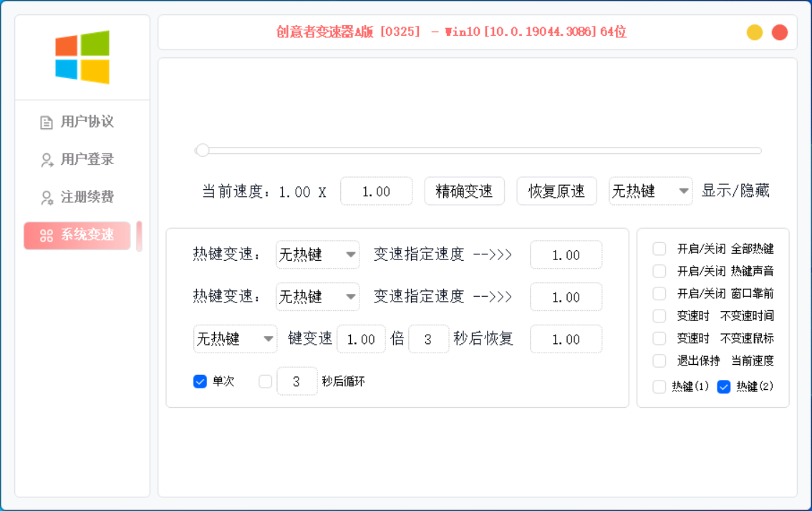Expand the first 热键变速 hotkey dropdown
The image size is (812, 511).
click(317, 254)
